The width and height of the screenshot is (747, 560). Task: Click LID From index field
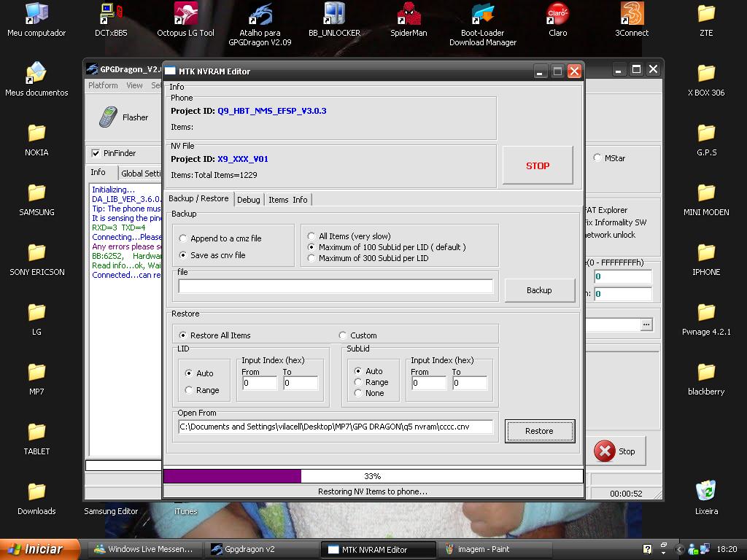pyautogui.click(x=260, y=383)
